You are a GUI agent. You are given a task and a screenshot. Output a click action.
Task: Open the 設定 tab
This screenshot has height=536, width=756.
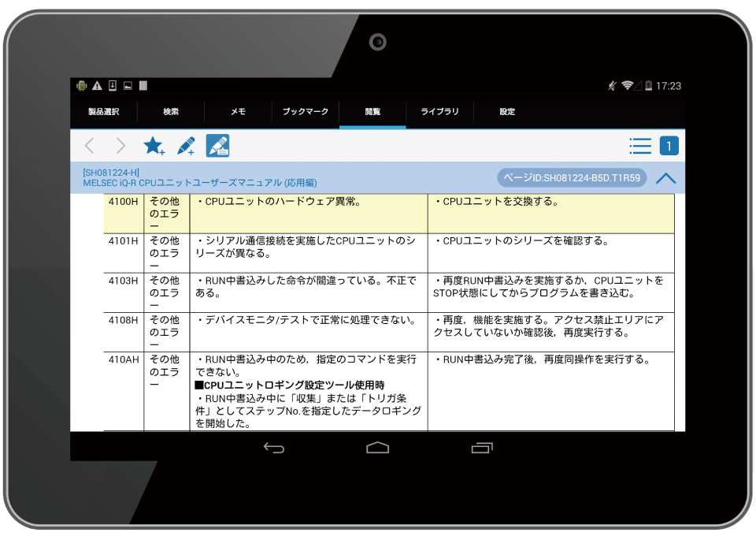click(507, 112)
